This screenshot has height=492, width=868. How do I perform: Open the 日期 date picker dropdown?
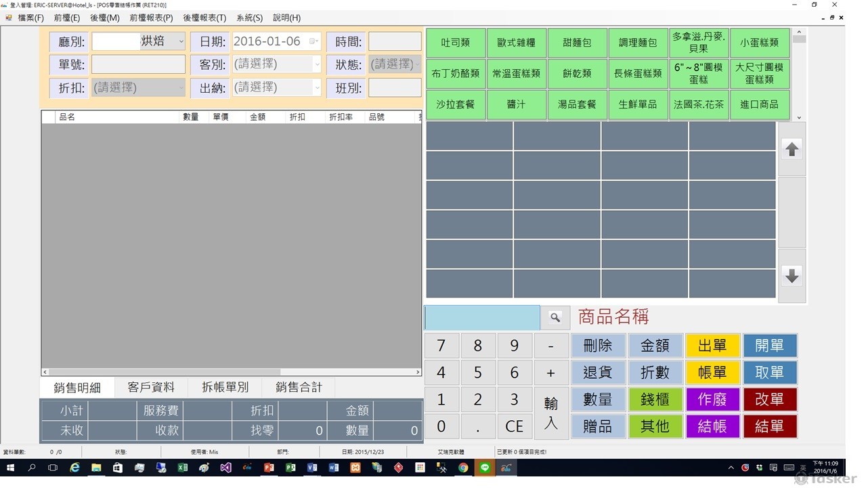(313, 42)
